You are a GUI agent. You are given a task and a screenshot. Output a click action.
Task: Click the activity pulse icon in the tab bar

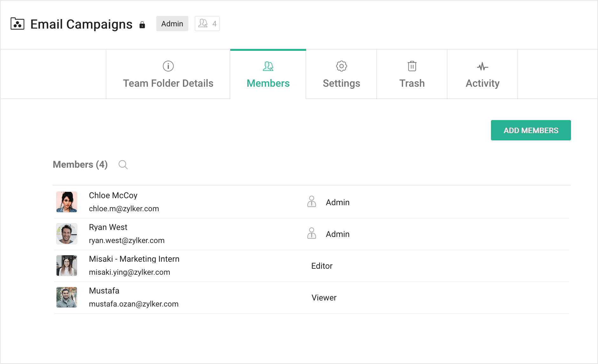coord(482,67)
